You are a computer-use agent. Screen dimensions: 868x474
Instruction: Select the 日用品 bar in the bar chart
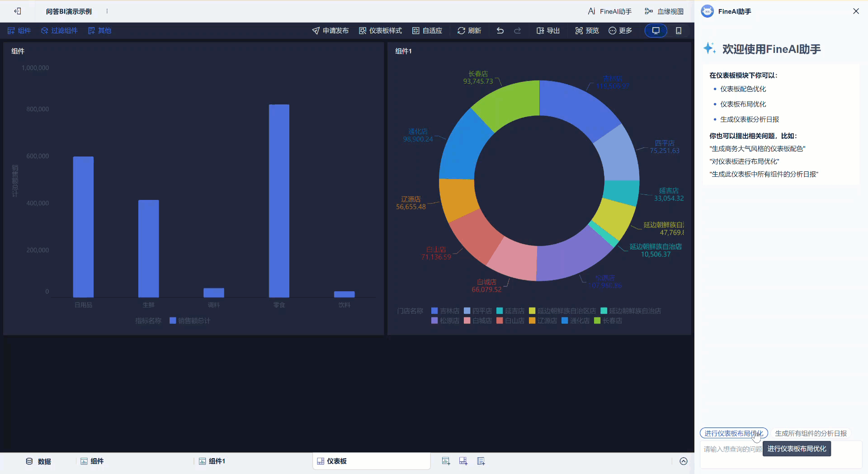click(x=83, y=227)
